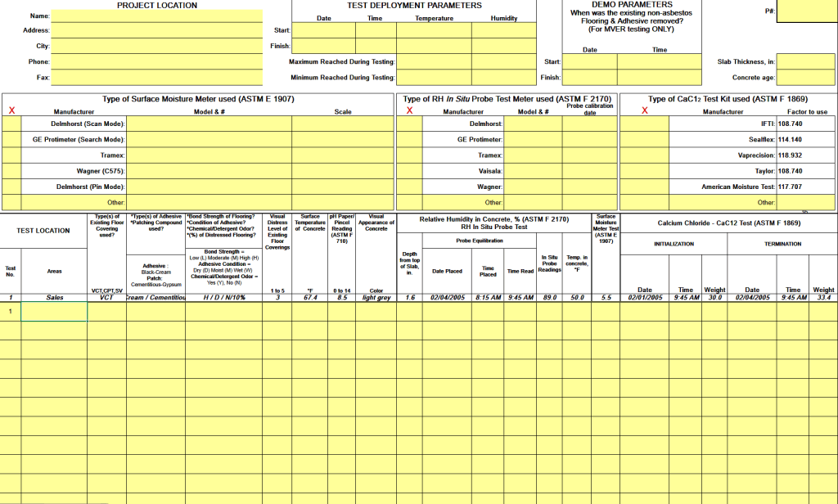Click the Model & # cell for Wagner (C575)
Viewport: 838px width, 504px height.
[x=209, y=171]
